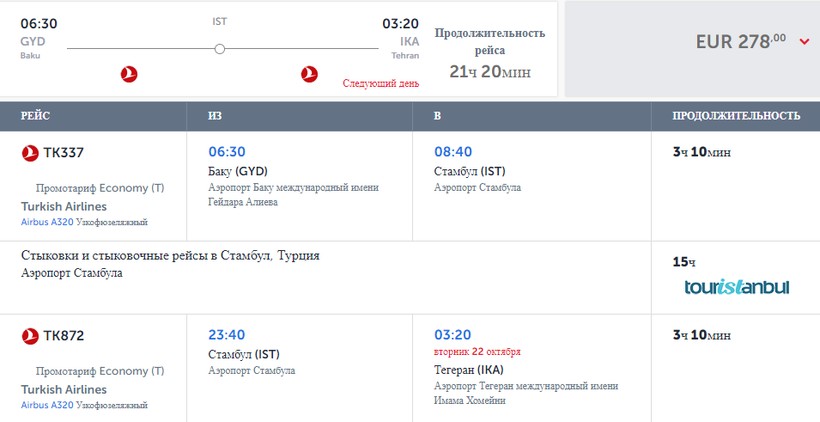
Task: Click the 08:40 arrival time in Istanbul
Action: pos(452,152)
